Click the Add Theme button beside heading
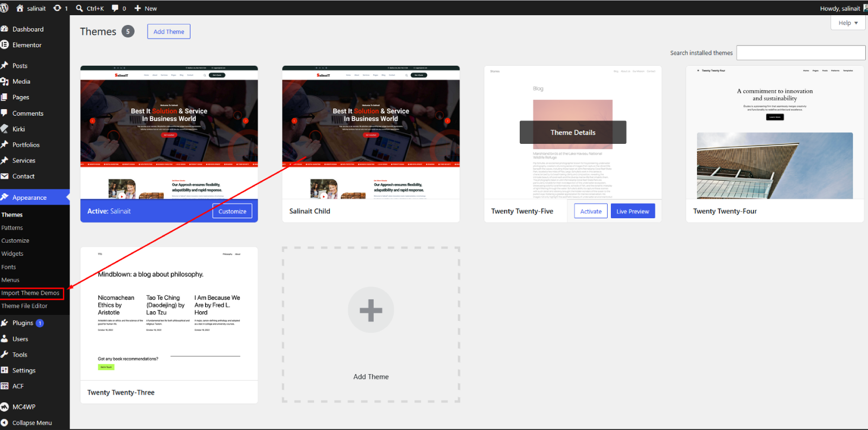This screenshot has height=430, width=868. click(169, 31)
